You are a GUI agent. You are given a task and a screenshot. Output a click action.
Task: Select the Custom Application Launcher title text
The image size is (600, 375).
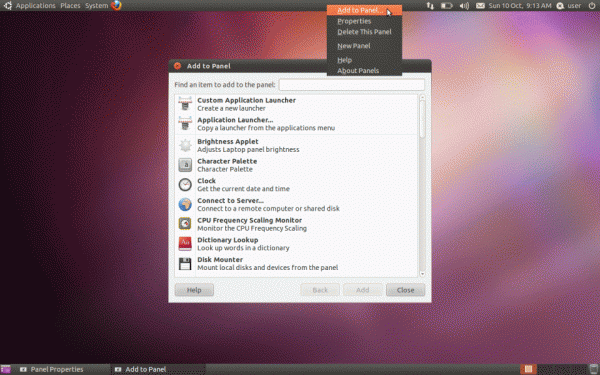coord(246,100)
